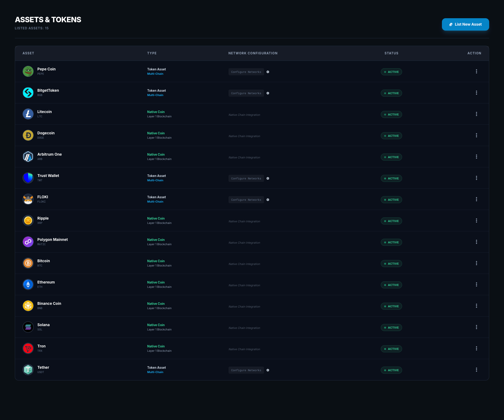Click the Solana coin logo
The height and width of the screenshot is (420, 504).
[x=28, y=327]
